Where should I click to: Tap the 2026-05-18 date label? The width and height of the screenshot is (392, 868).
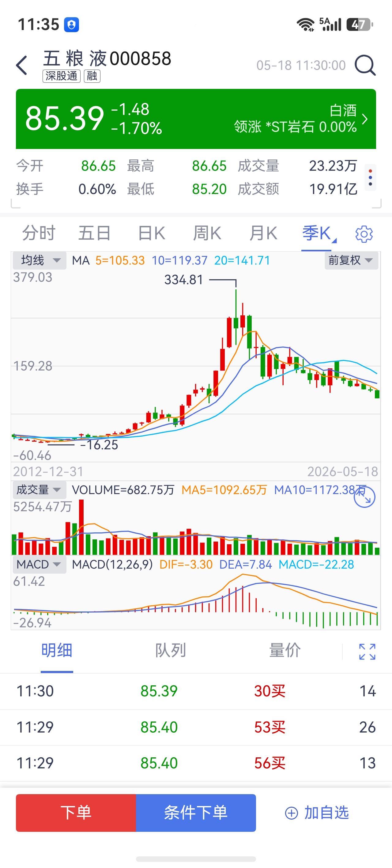[x=342, y=471]
